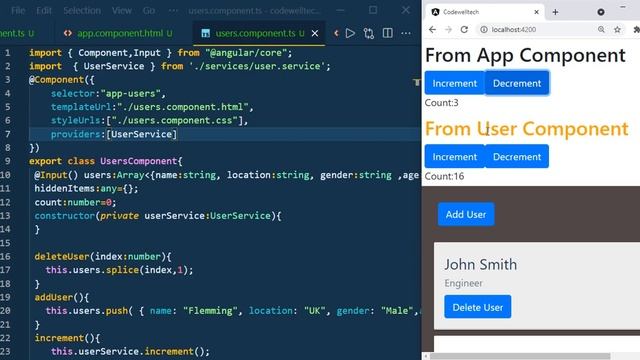
Task: Click the 'Count:16' text
Action: [x=444, y=176]
